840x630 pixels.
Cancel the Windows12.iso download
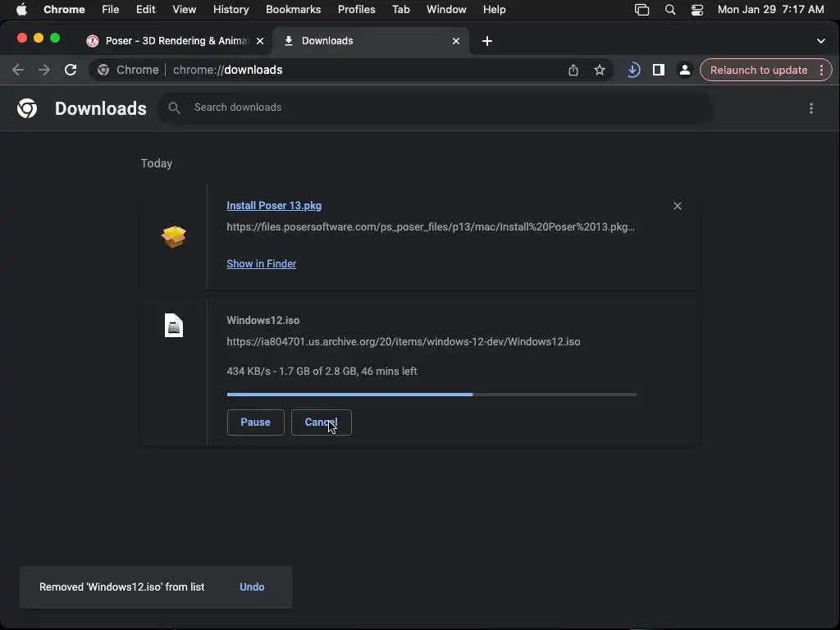(x=321, y=422)
